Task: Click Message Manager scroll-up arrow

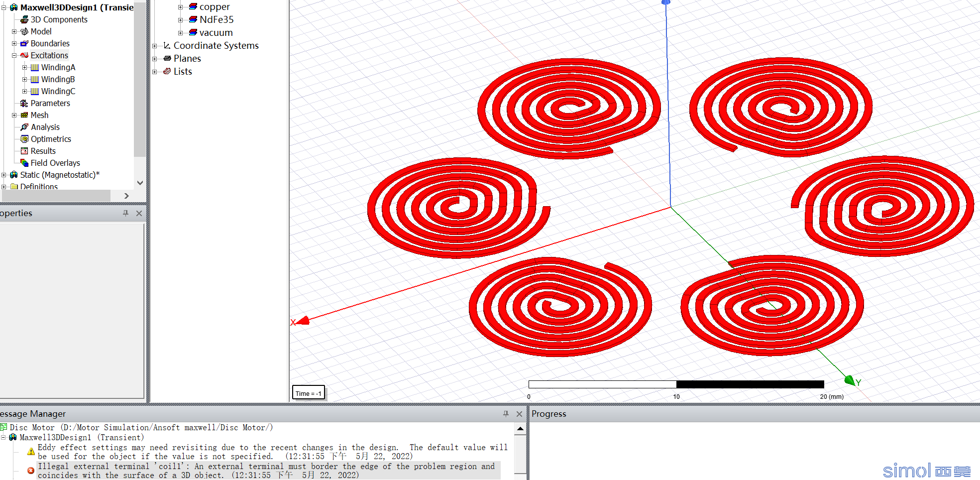Action: [x=520, y=429]
